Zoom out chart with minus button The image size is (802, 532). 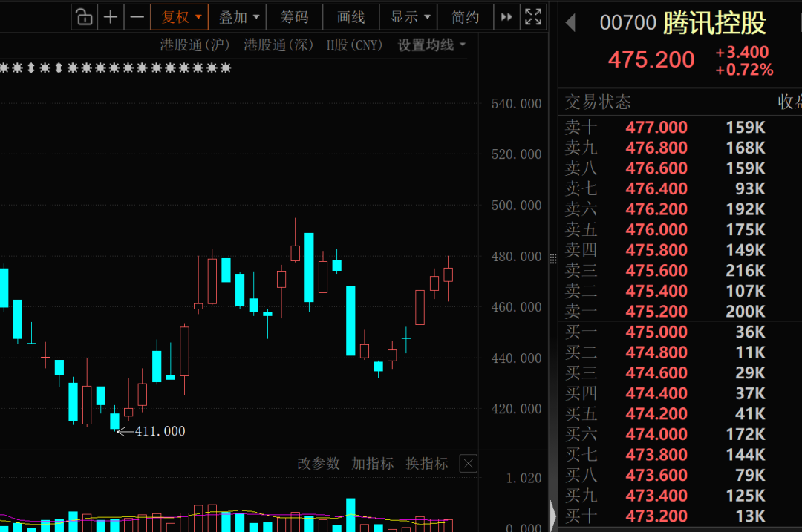[x=137, y=17]
